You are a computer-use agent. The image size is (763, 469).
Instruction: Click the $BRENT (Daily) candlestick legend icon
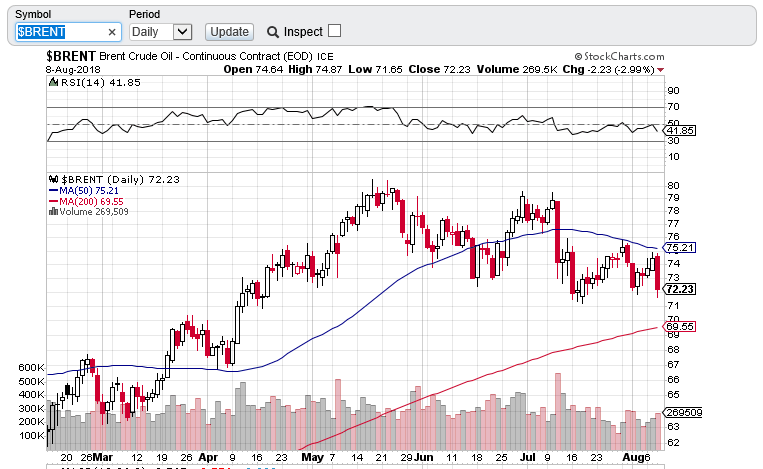[54, 179]
